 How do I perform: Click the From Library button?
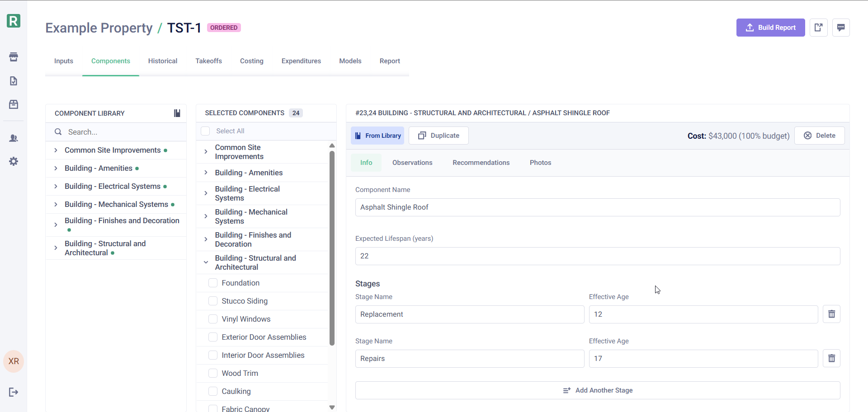pyautogui.click(x=378, y=136)
